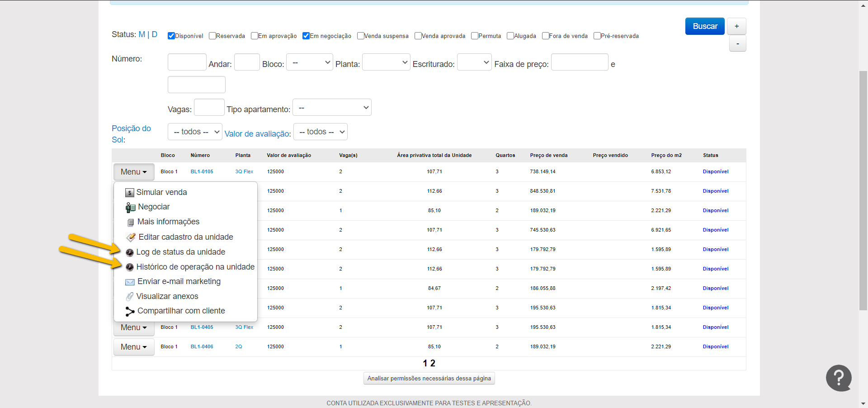
Task: Click the Mais informações document icon
Action: pyautogui.click(x=130, y=222)
